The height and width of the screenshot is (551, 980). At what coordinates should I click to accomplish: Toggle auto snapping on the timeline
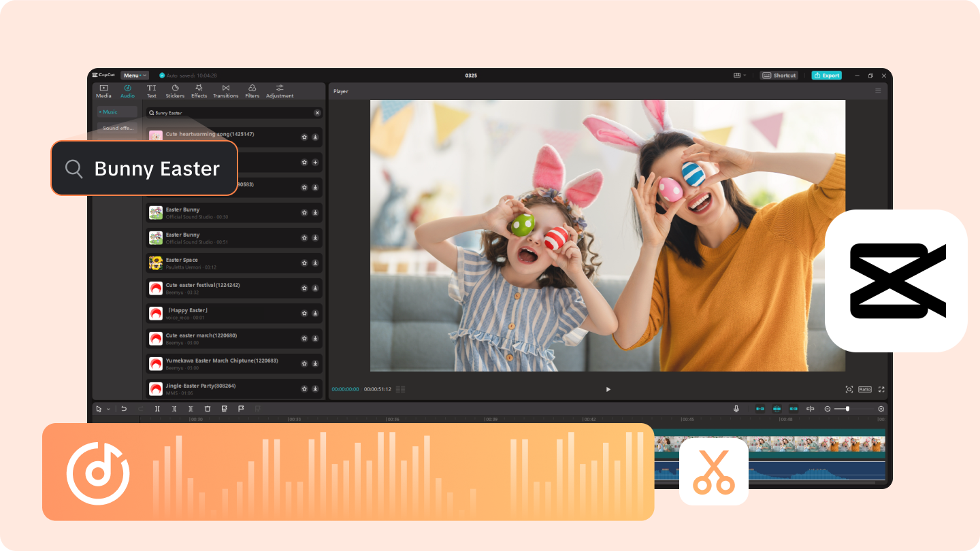[777, 409]
